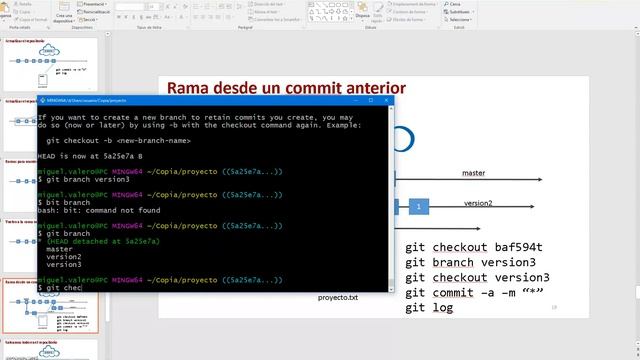Image resolution: width=640 pixels, height=360 pixels.
Task: Decrease the list indent level
Action: click(x=221, y=7)
